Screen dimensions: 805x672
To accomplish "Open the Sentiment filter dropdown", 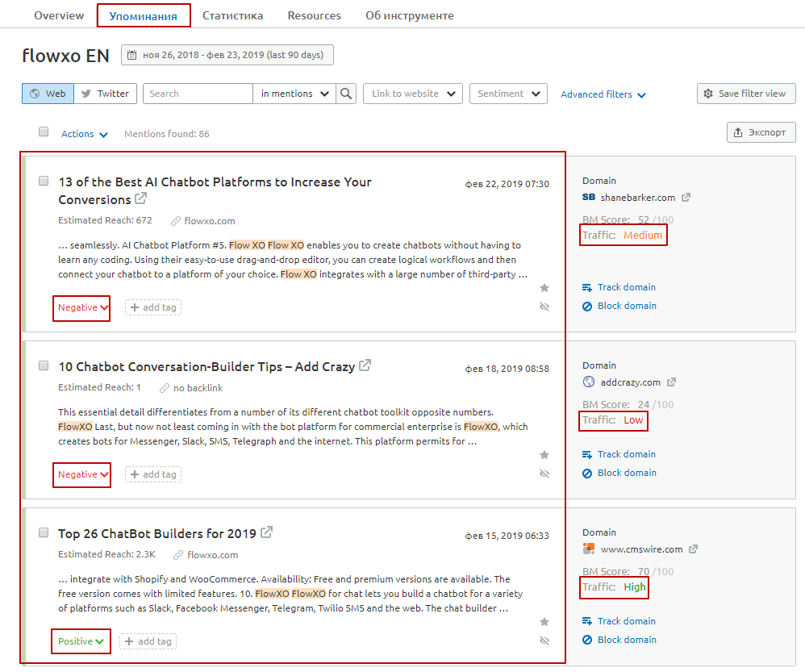I will 508,94.
